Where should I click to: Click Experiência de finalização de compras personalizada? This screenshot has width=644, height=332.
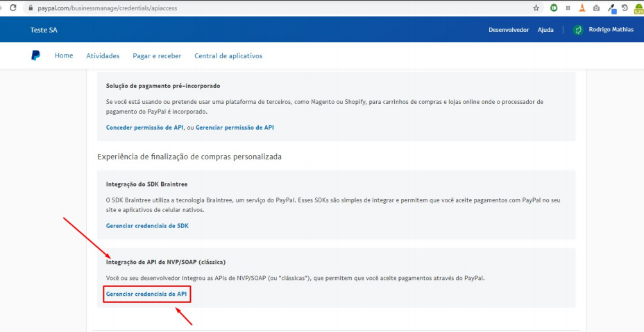click(x=189, y=157)
